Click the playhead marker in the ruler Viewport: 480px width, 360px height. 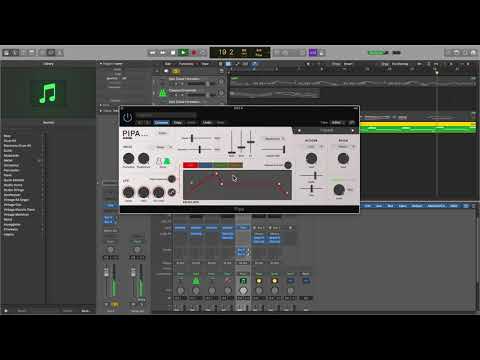(437, 72)
